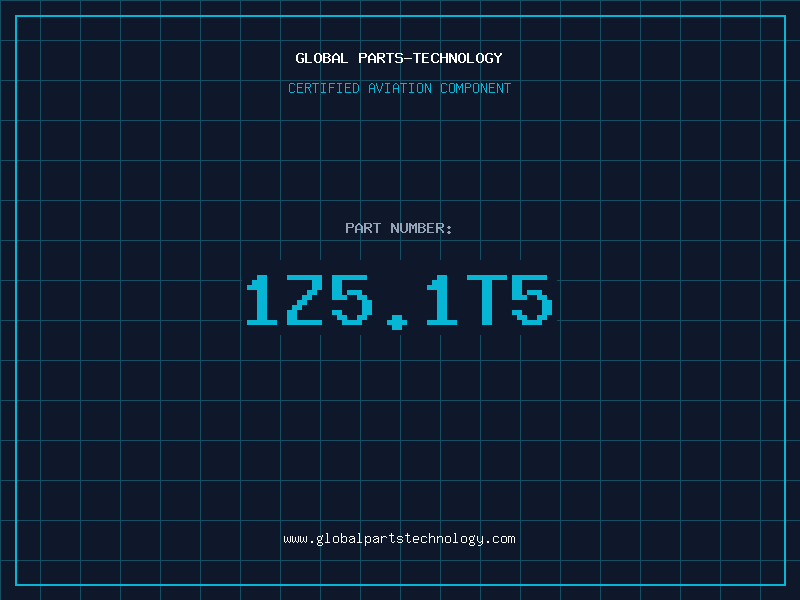800x600 pixels.
Task: Click the leading digit 1 of the part number
Action: coord(262,300)
